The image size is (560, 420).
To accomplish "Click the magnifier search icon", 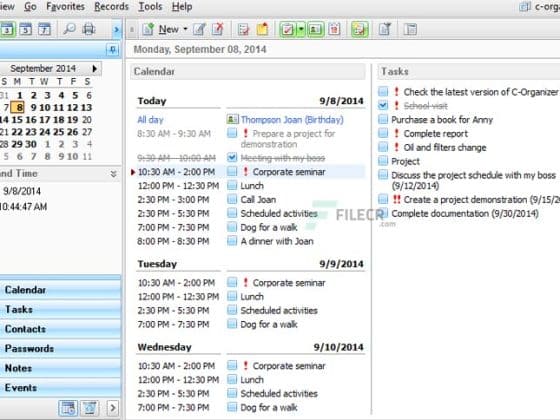I will pyautogui.click(x=69, y=29).
